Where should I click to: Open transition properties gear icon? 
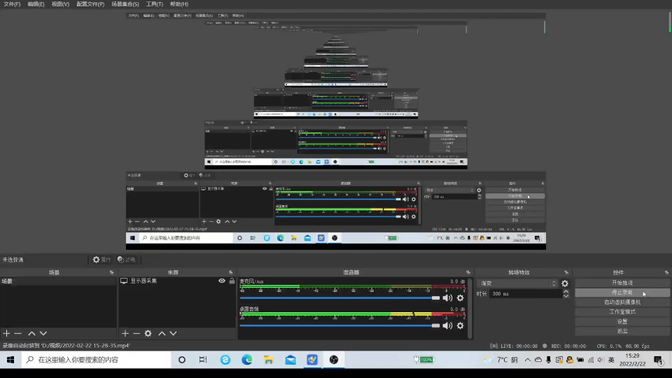point(565,283)
